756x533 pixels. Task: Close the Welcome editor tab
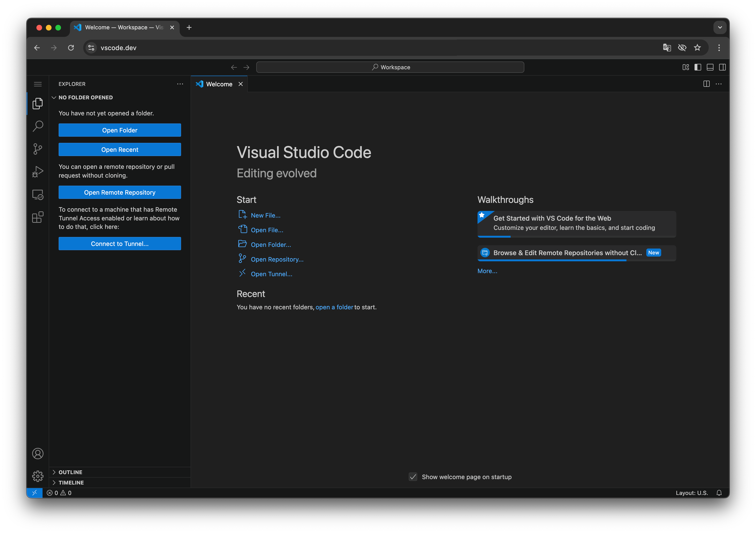click(241, 84)
